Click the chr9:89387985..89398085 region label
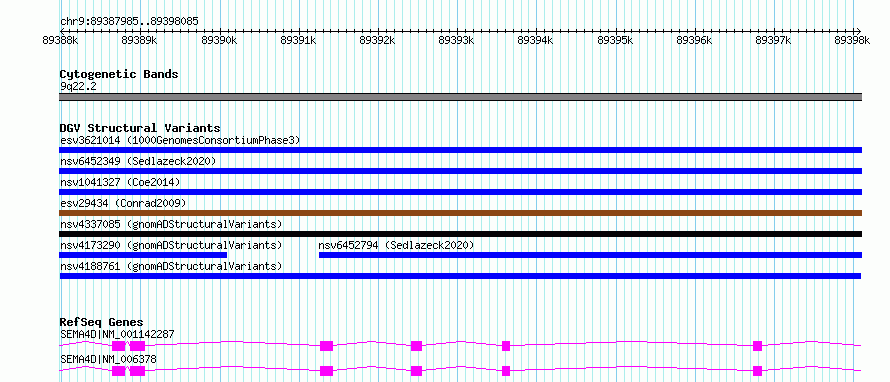The image size is (890, 382). point(129,21)
